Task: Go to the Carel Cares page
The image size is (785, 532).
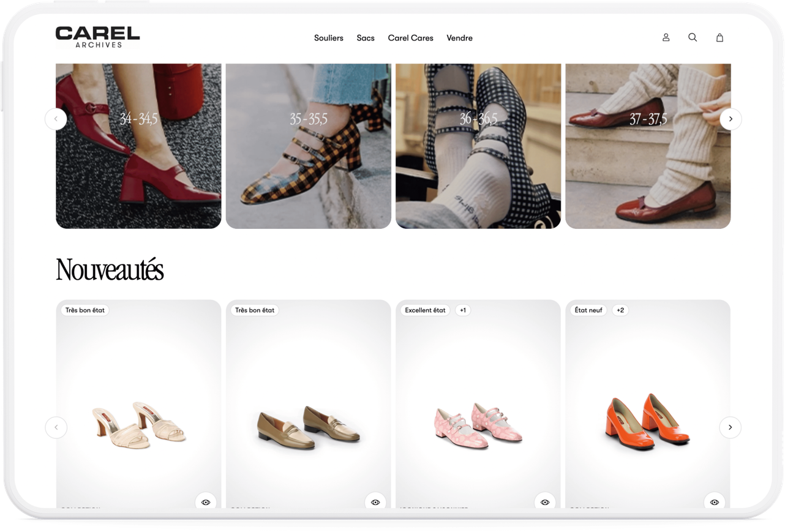Action: (410, 38)
